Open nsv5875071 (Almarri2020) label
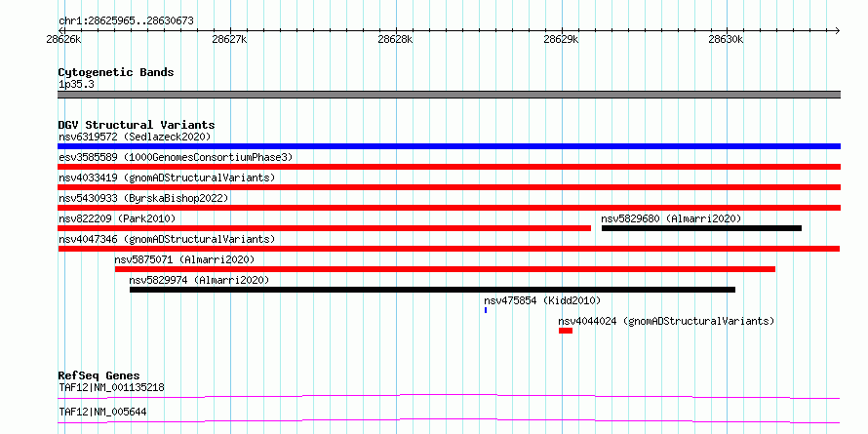 (x=184, y=259)
